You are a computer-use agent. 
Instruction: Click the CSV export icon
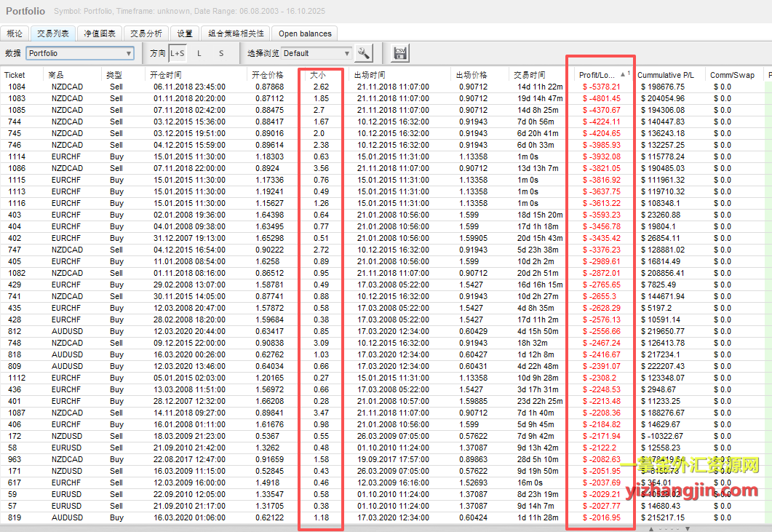(x=399, y=53)
